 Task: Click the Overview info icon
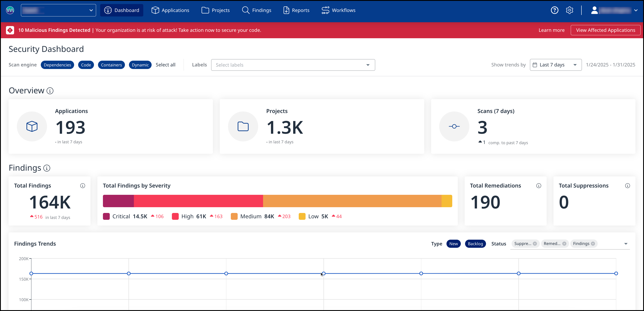[x=50, y=91]
